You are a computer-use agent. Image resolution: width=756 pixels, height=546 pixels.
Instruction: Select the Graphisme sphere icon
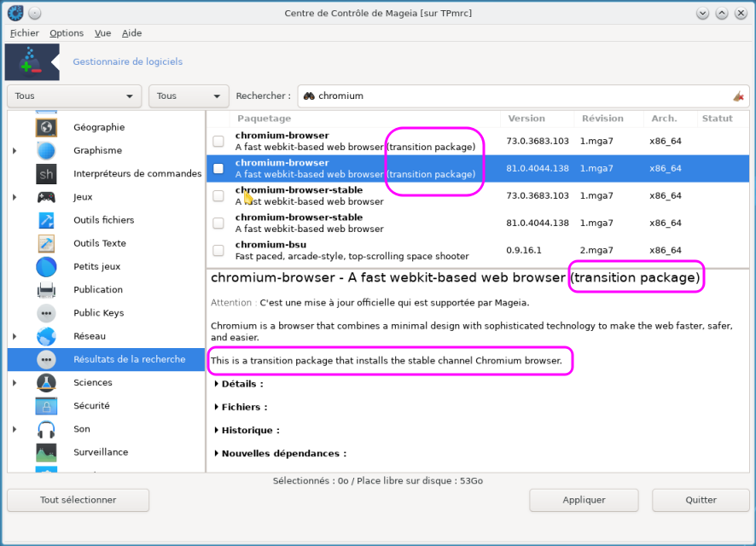click(46, 150)
